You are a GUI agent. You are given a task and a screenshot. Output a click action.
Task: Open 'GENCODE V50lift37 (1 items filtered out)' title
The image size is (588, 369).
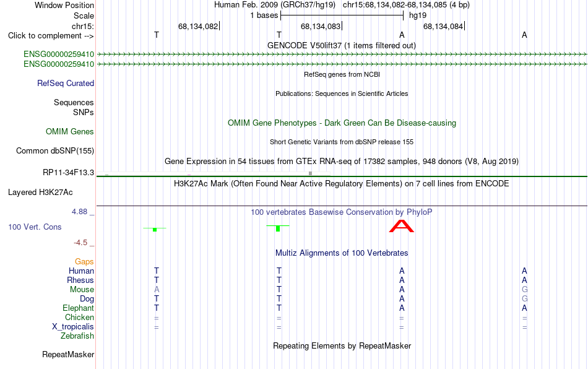(342, 45)
